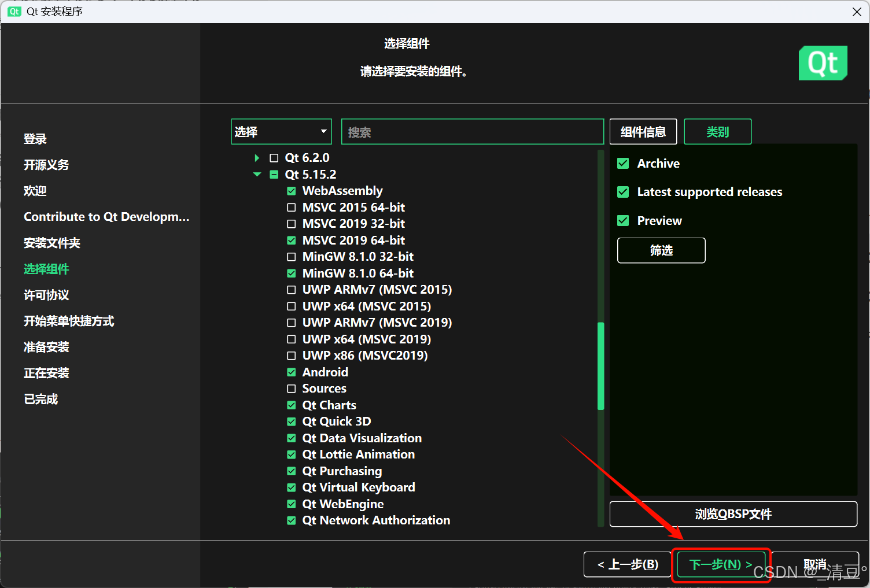
Task: Switch to the 组件信息 tab
Action: (x=643, y=132)
